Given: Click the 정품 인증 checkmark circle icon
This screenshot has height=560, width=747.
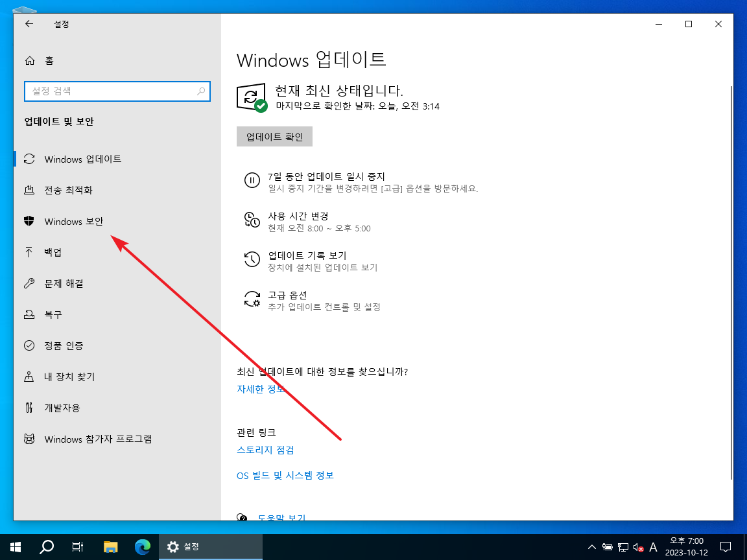Looking at the screenshot, I should [x=29, y=345].
